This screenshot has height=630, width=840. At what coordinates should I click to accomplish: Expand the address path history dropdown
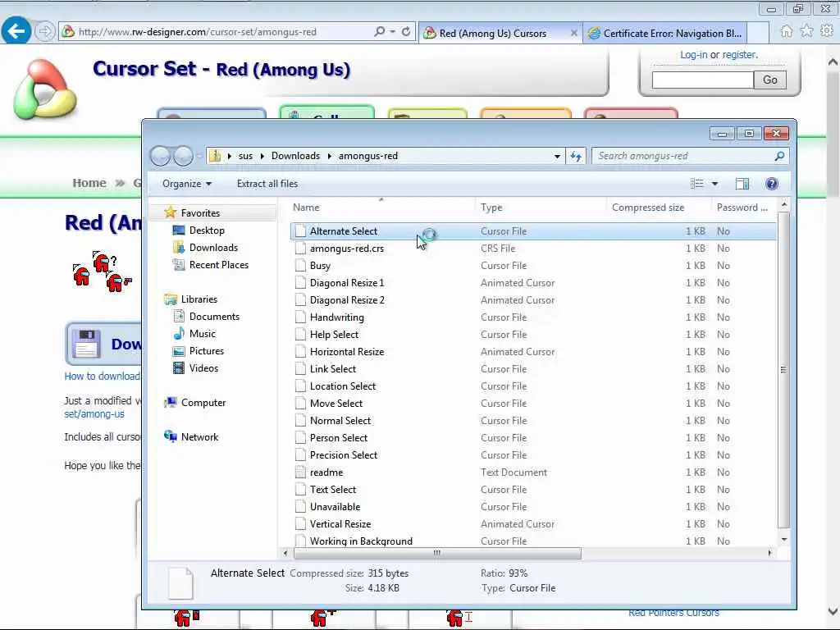click(x=557, y=156)
